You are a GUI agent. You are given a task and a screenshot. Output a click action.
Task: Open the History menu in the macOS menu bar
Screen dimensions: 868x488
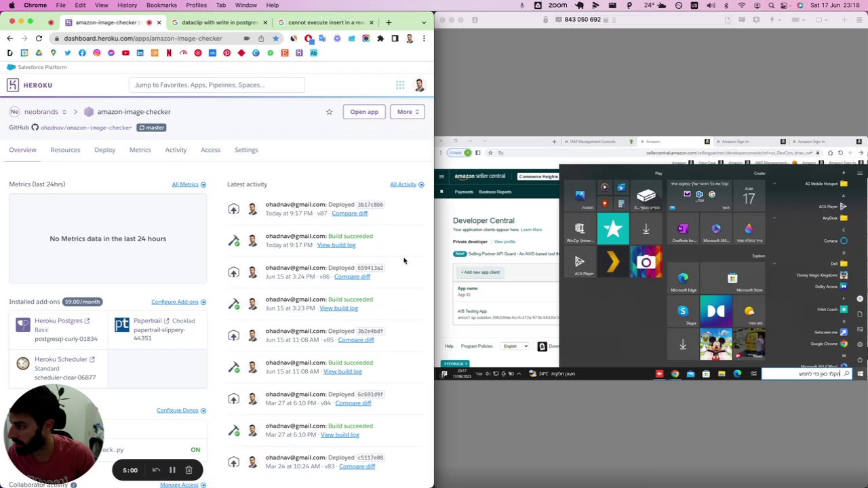(x=127, y=5)
